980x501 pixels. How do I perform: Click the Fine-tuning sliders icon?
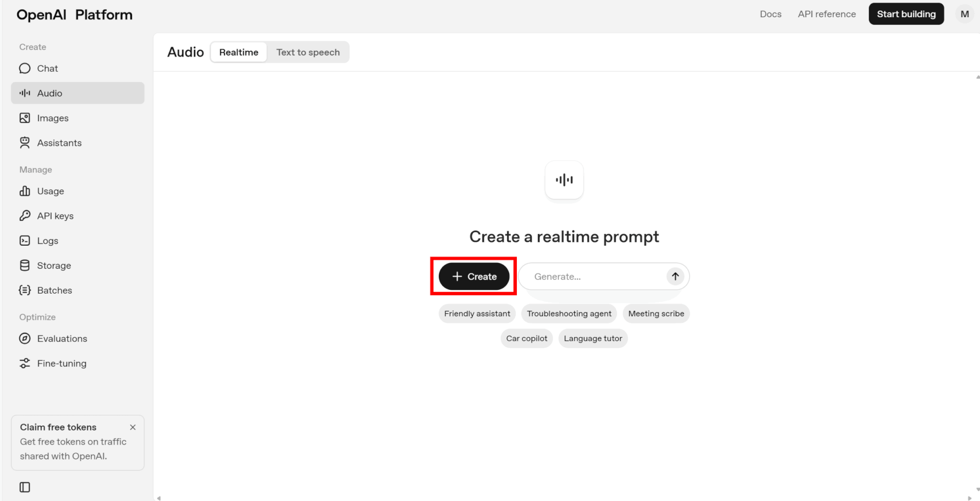25,364
